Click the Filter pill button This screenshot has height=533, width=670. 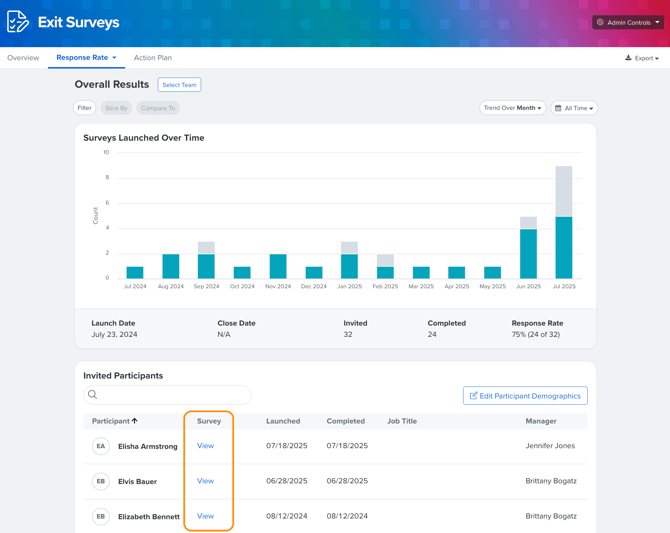pos(85,108)
